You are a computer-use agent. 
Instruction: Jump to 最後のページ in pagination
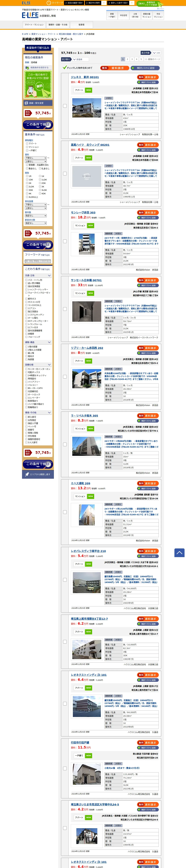coord(152,59)
